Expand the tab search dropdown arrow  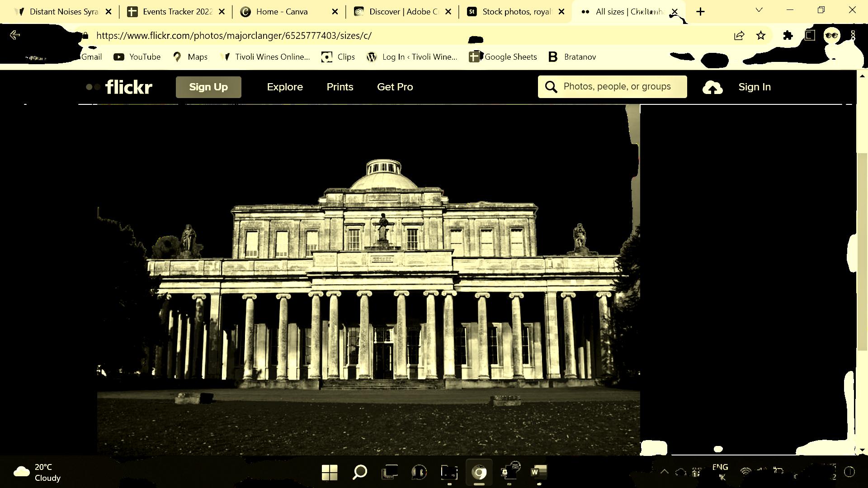point(759,10)
